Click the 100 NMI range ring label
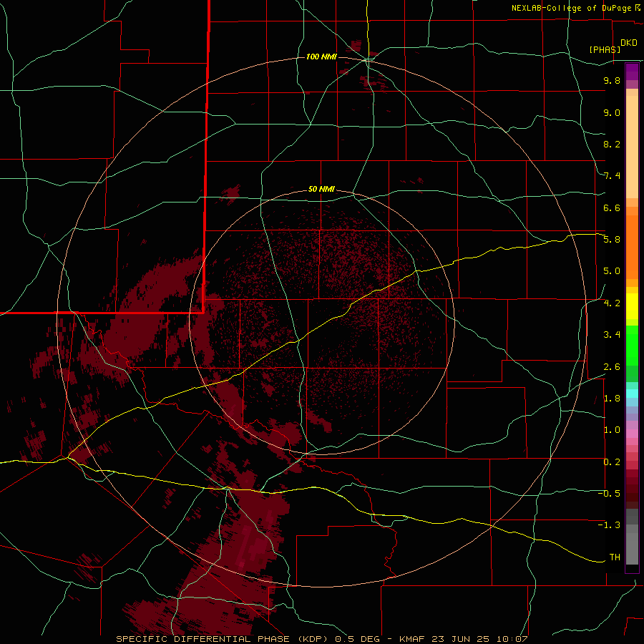Image resolution: width=644 pixels, height=644 pixels. click(x=321, y=57)
